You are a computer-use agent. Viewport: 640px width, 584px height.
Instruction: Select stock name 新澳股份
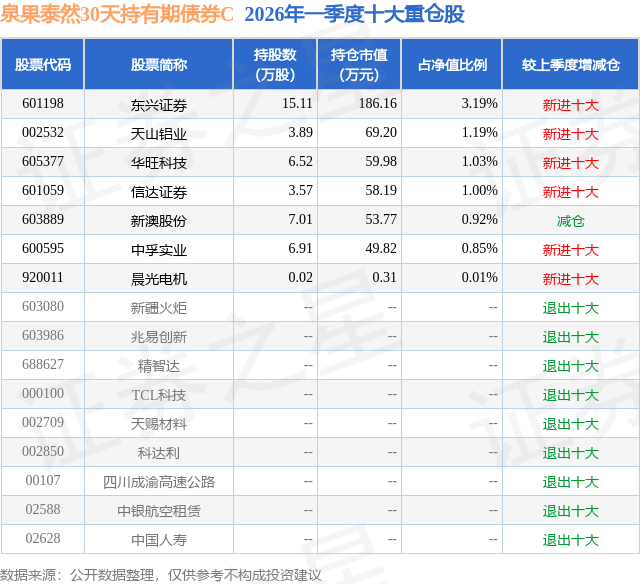coord(159,221)
